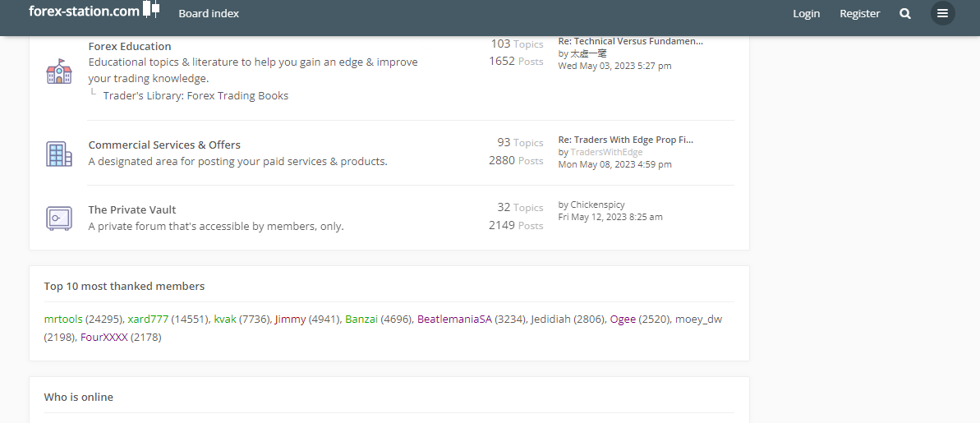Click the forex-station.com candlestick logo
This screenshot has width=980, height=423.
(151, 10)
